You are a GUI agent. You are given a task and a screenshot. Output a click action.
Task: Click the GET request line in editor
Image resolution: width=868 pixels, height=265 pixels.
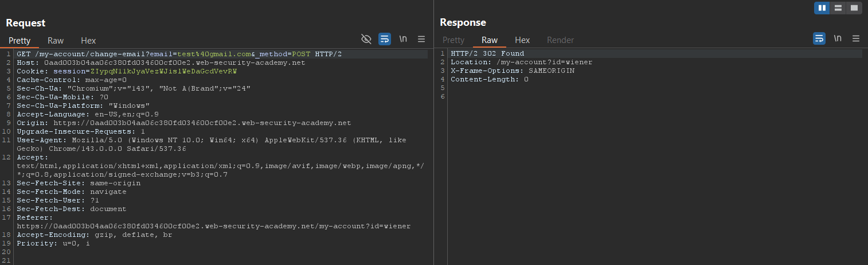(x=179, y=54)
